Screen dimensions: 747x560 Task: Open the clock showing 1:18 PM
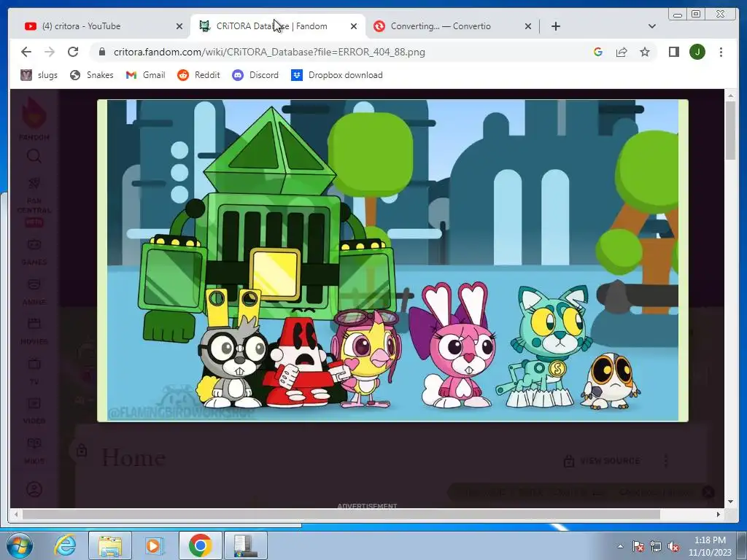click(x=710, y=546)
